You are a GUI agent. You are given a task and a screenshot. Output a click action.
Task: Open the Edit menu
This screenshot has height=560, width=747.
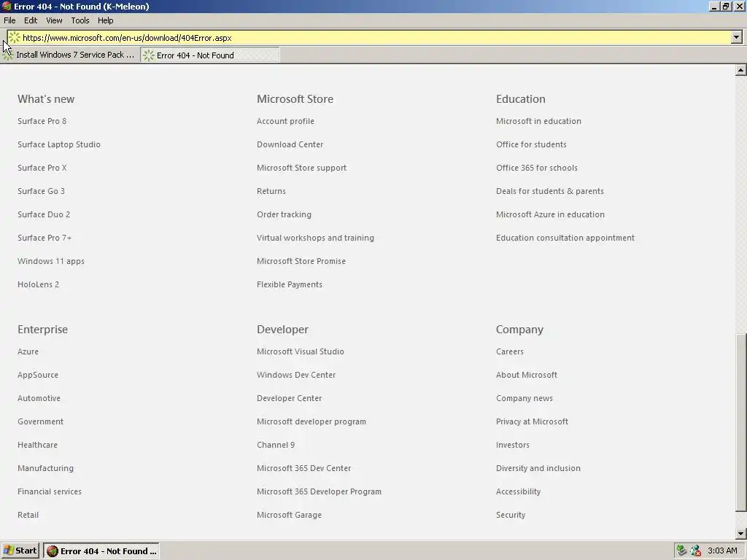pyautogui.click(x=31, y=20)
